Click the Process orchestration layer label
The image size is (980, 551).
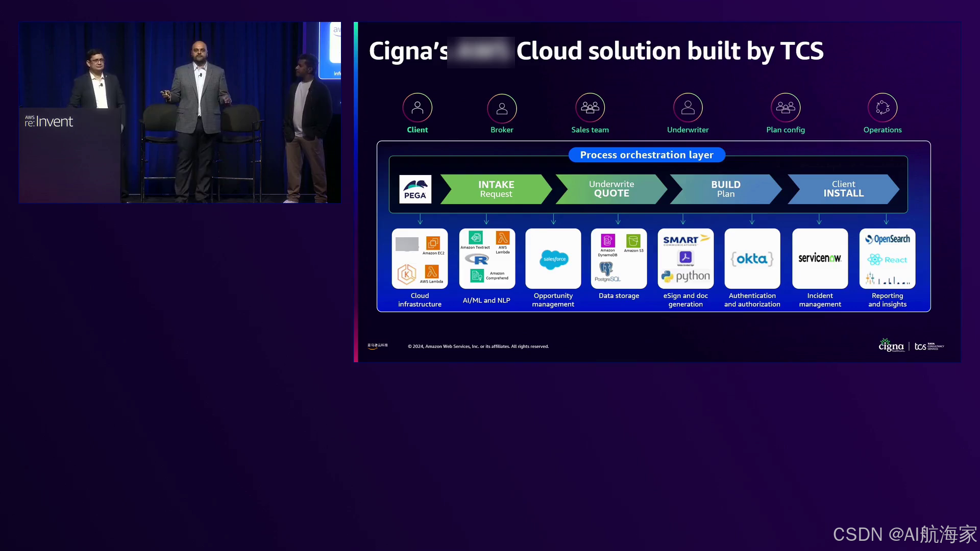pyautogui.click(x=646, y=155)
